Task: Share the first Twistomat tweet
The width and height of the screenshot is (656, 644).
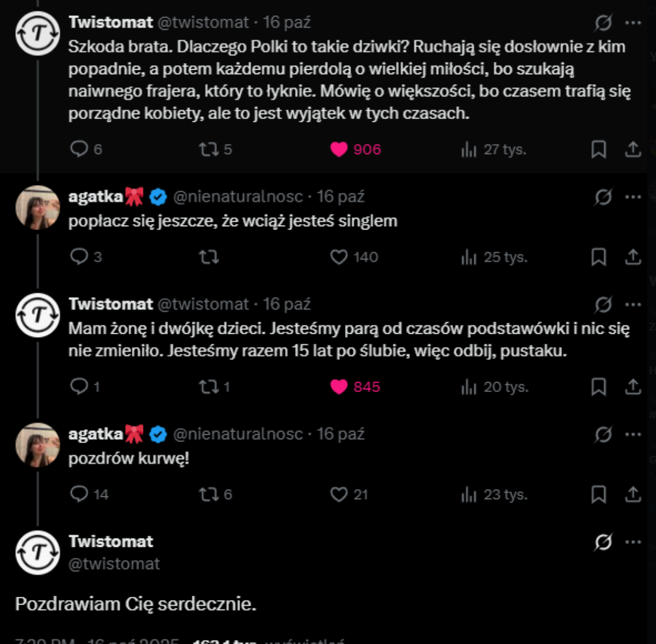Action: (633, 149)
